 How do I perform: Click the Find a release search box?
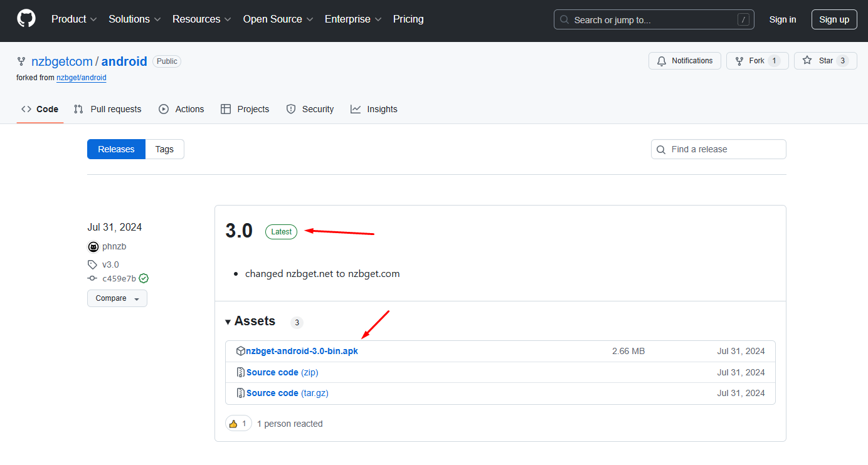(x=719, y=149)
